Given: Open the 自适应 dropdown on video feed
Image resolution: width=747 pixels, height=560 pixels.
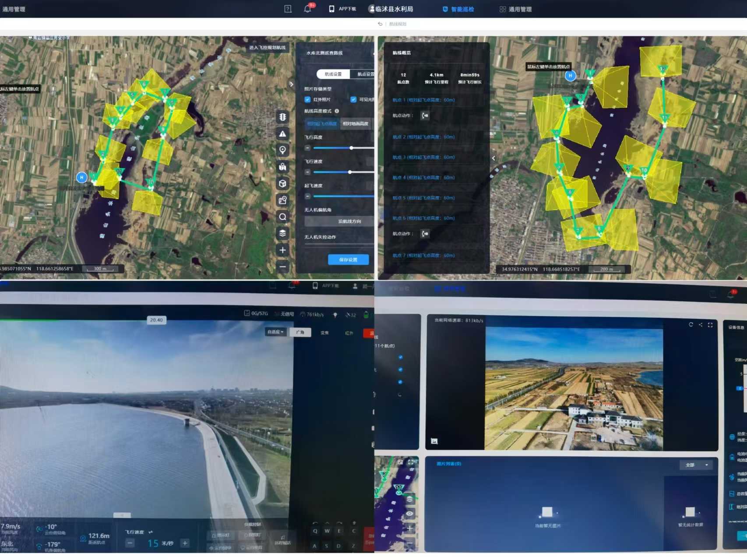Looking at the screenshot, I should [275, 332].
